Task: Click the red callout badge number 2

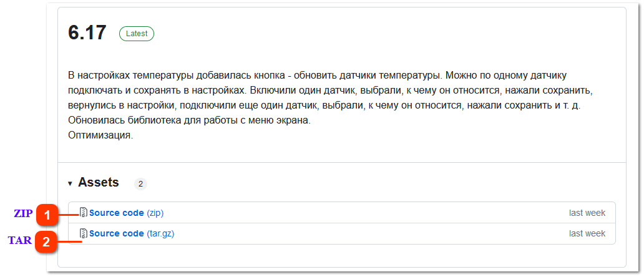Action: click(46, 241)
